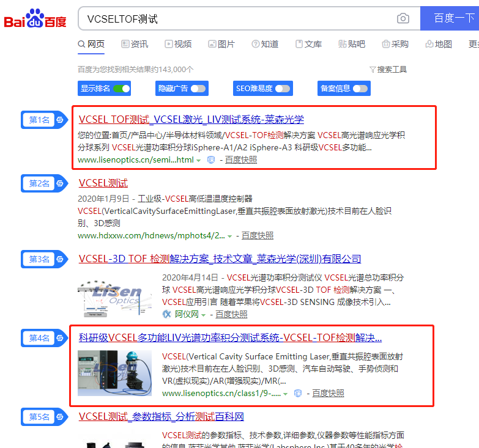Click the Baidu logo
479x448 pixels.
point(35,18)
